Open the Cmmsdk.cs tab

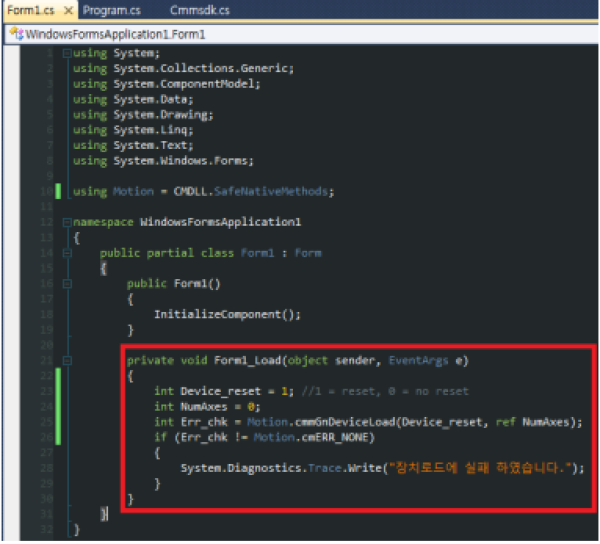pos(200,11)
